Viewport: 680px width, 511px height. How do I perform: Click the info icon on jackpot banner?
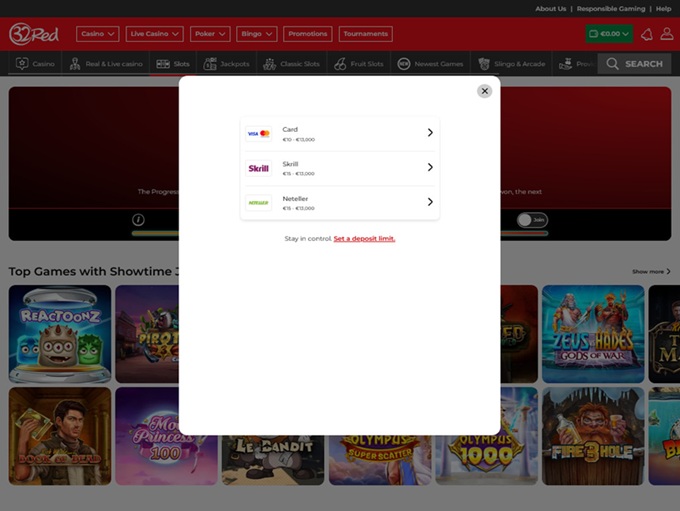138,220
